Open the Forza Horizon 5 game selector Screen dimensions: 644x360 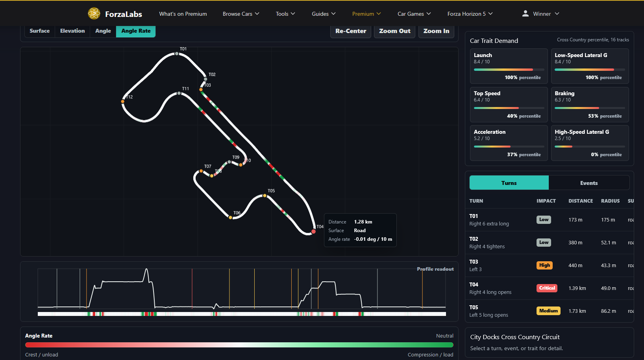click(470, 14)
